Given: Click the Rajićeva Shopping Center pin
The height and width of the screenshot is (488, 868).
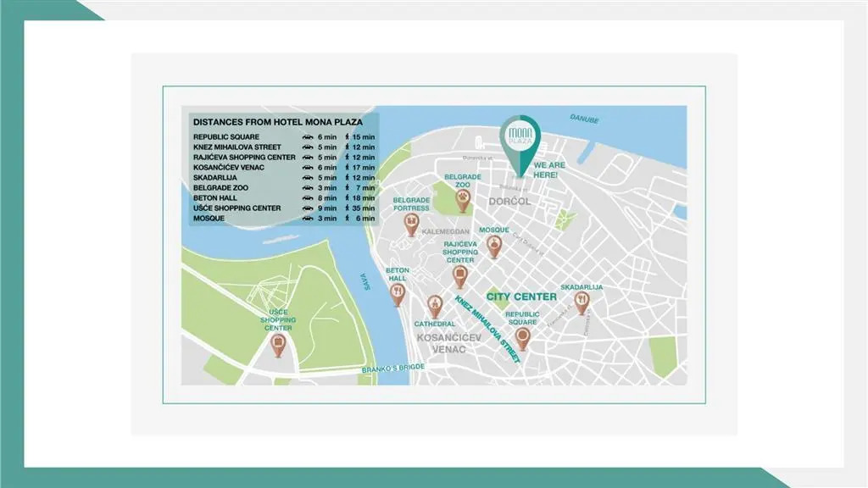Looking at the screenshot, I should point(460,275).
